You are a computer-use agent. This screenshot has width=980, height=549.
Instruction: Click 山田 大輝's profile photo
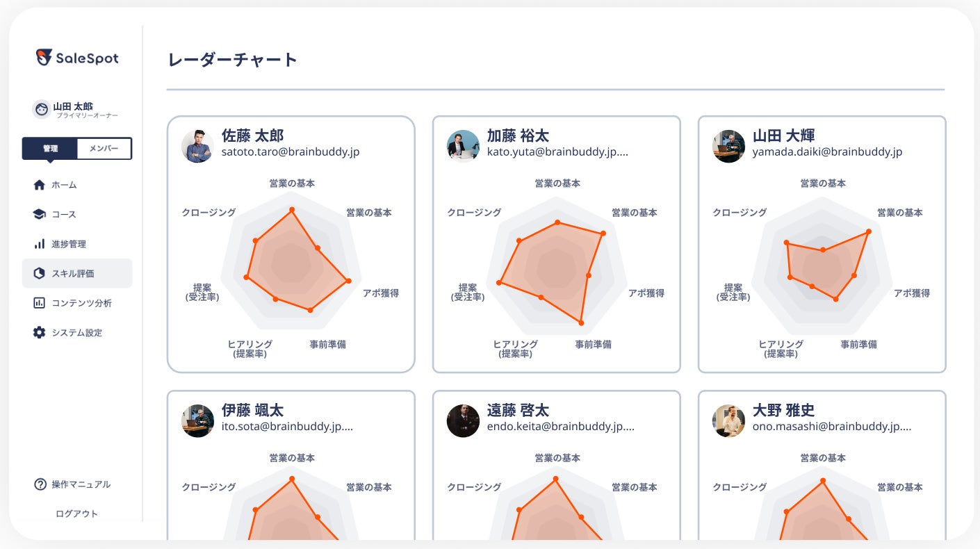click(728, 146)
